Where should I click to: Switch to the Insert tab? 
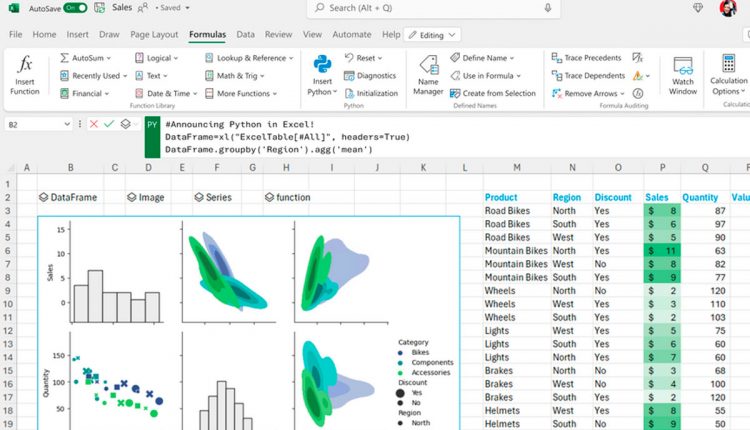click(x=77, y=34)
